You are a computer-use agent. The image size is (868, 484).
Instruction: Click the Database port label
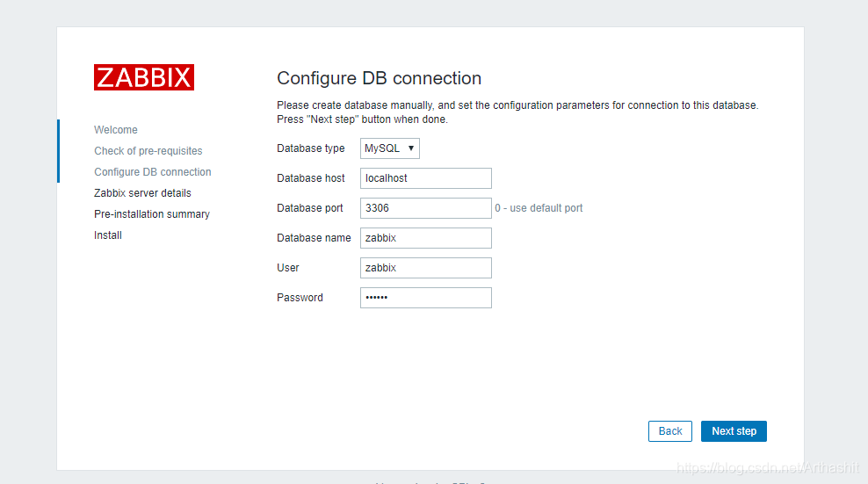310,208
